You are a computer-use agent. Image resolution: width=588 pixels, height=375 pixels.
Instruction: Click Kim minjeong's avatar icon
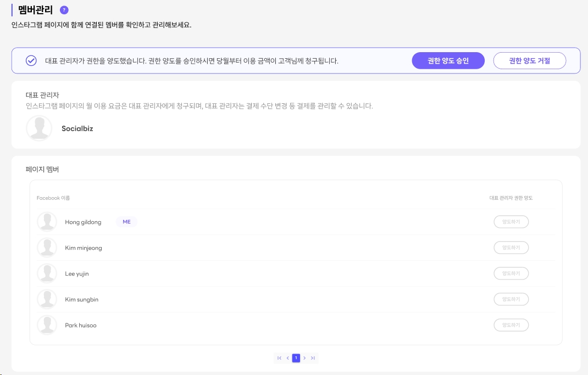[x=47, y=248]
